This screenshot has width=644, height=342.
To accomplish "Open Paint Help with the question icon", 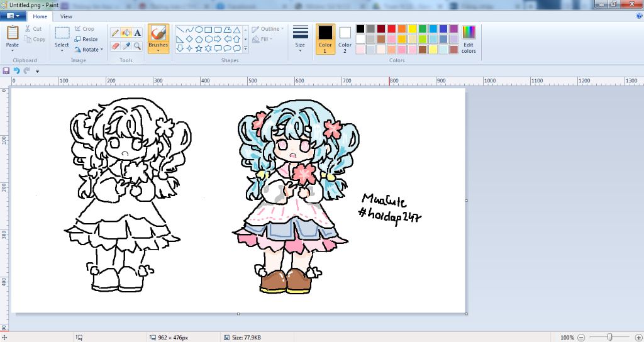I will 639,16.
